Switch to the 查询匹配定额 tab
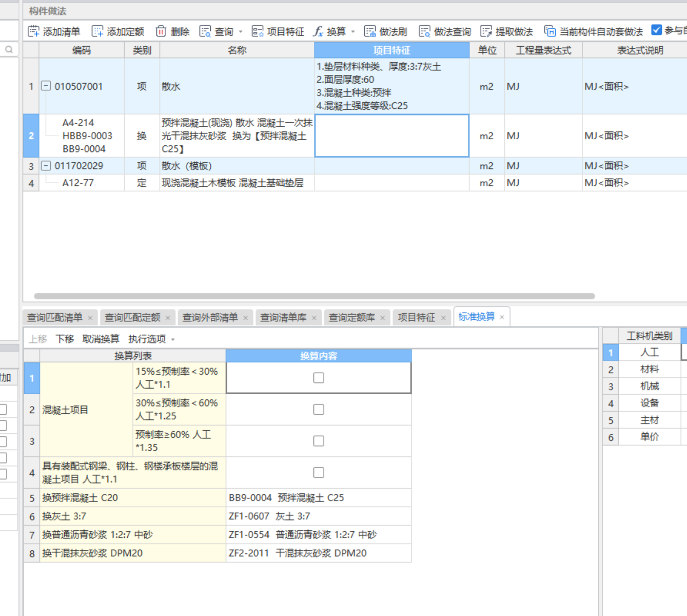687x616 pixels. 132,318
